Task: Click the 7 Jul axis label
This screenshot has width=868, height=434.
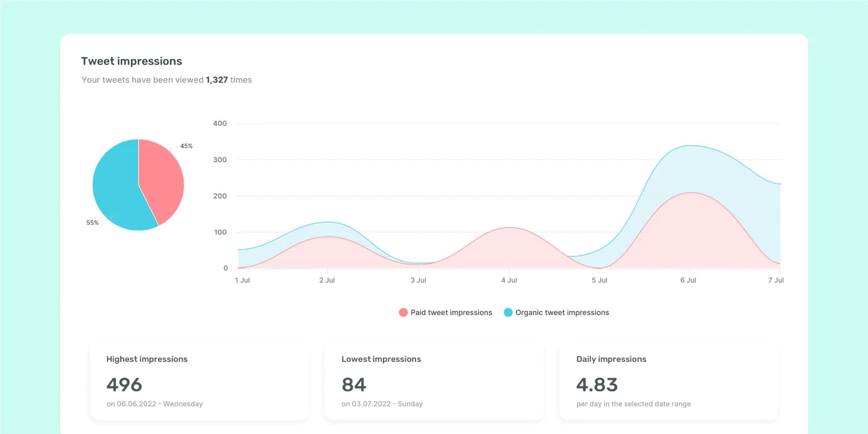Action: click(x=776, y=280)
